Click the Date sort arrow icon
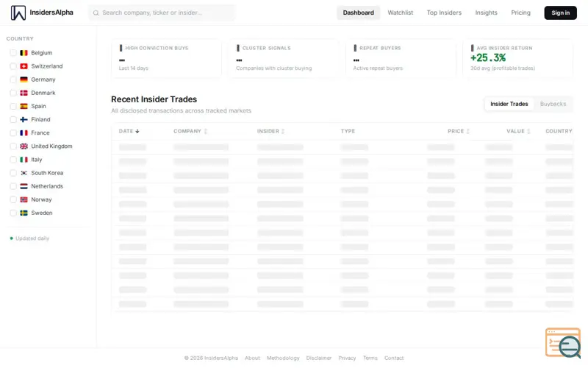 pyautogui.click(x=137, y=131)
